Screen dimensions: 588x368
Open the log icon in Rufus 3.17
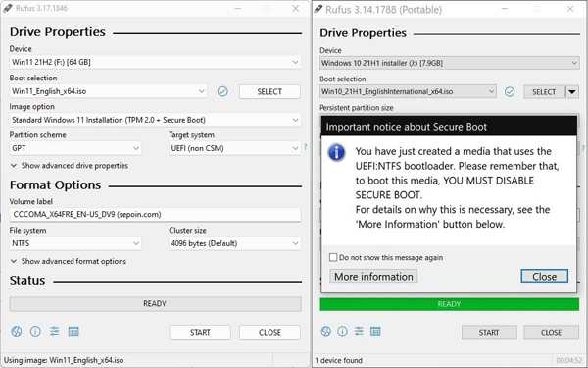pyautogui.click(x=73, y=332)
